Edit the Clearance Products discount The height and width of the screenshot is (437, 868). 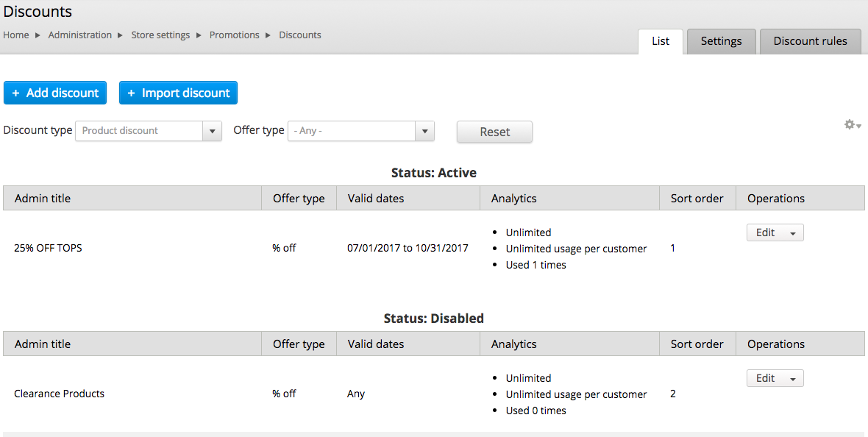(x=764, y=377)
